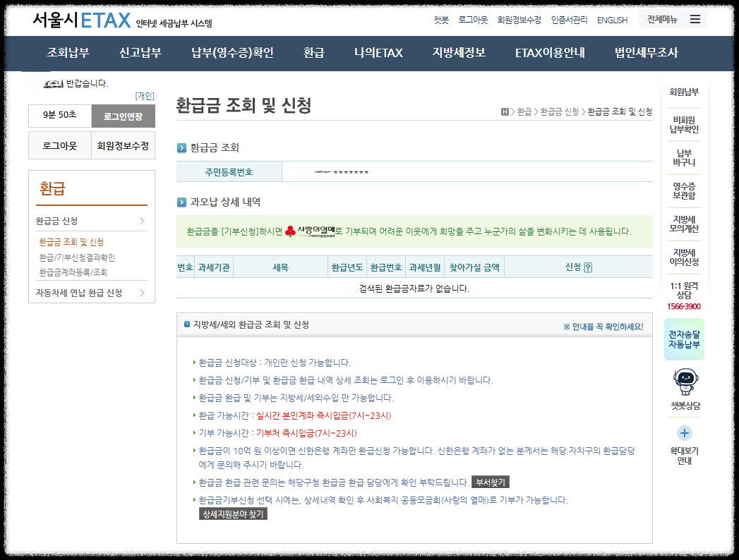Open 영수증 보관함 quick menu
Screen dimensions: 739x560
pos(685,190)
